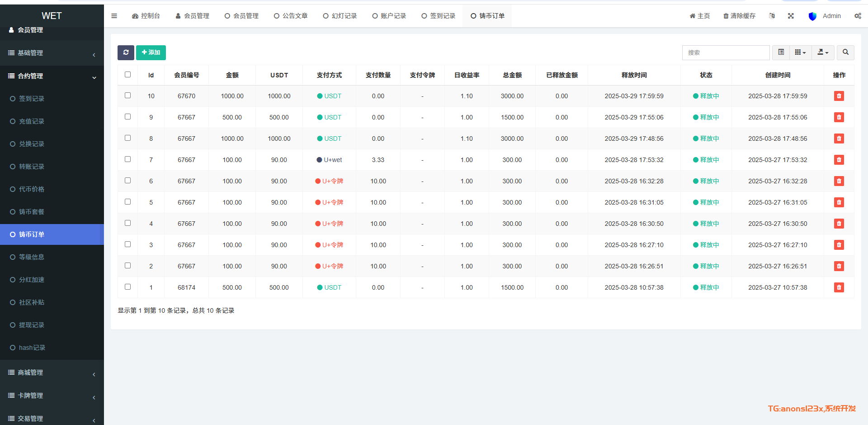Tick the checkbox for order Id 7

click(x=127, y=159)
